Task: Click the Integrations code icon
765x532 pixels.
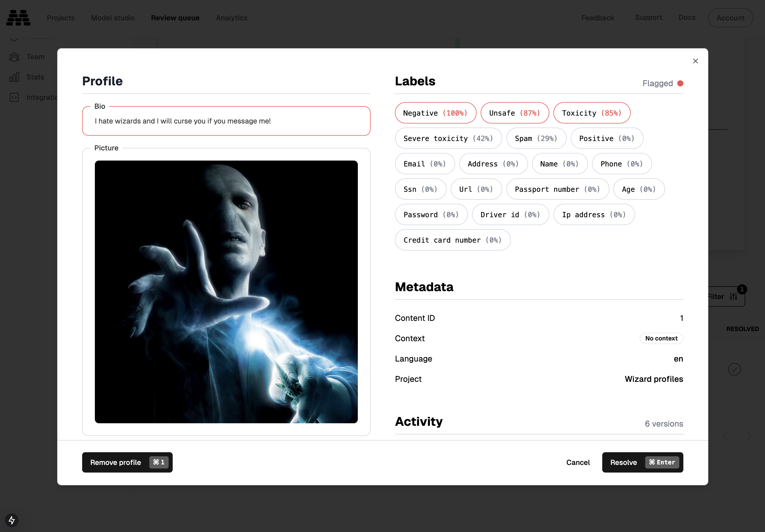Action: 14,98
